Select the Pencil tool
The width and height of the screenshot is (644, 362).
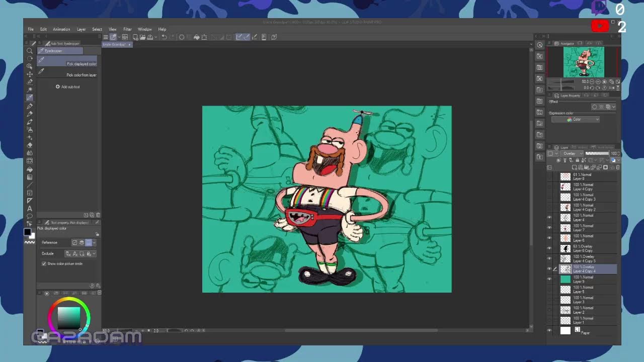click(30, 114)
